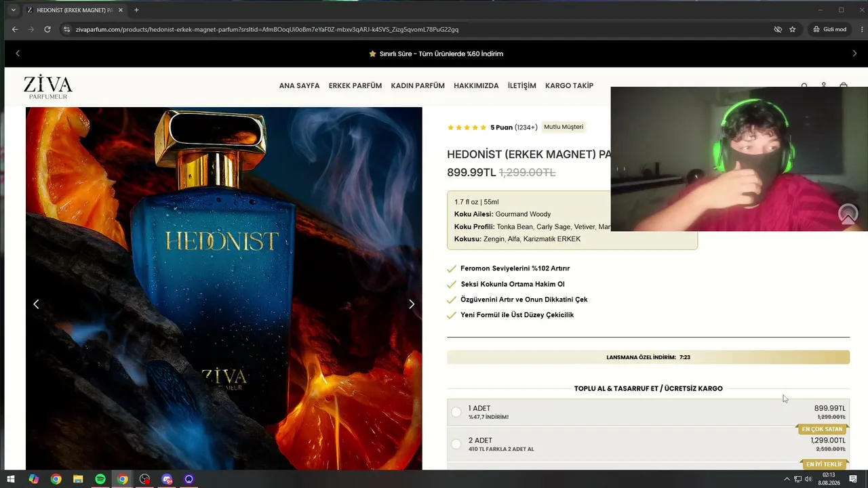Open the first Chrome taskbar icon

56,479
